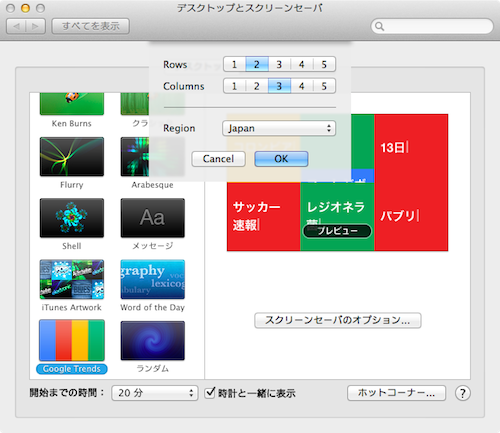
Task: Click the help question mark button
Action: point(463,393)
